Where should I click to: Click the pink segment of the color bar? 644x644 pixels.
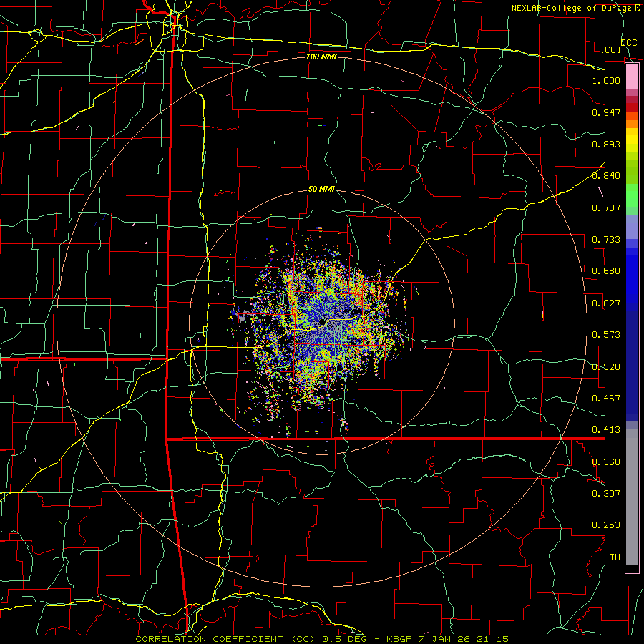pos(632,77)
